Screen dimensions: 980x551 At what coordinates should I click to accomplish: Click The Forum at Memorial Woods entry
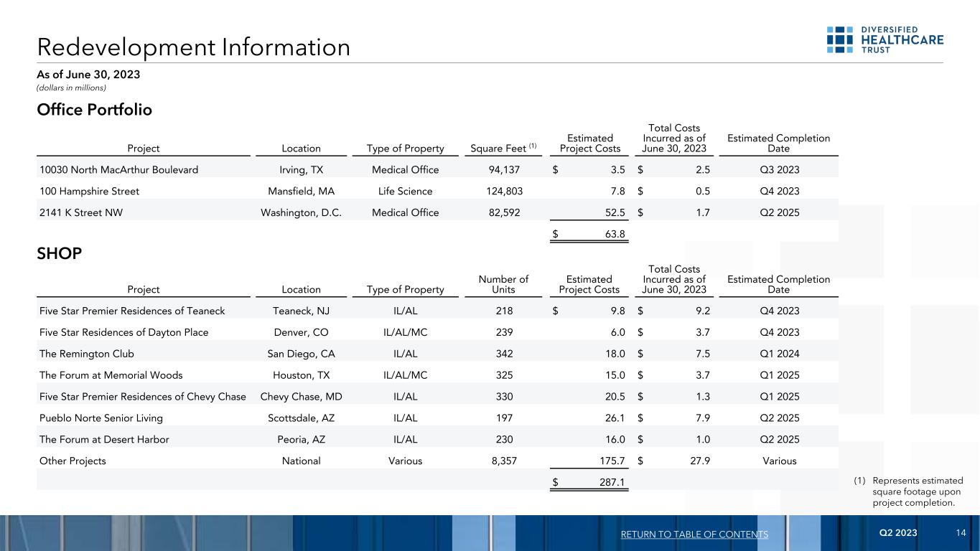tap(111, 375)
